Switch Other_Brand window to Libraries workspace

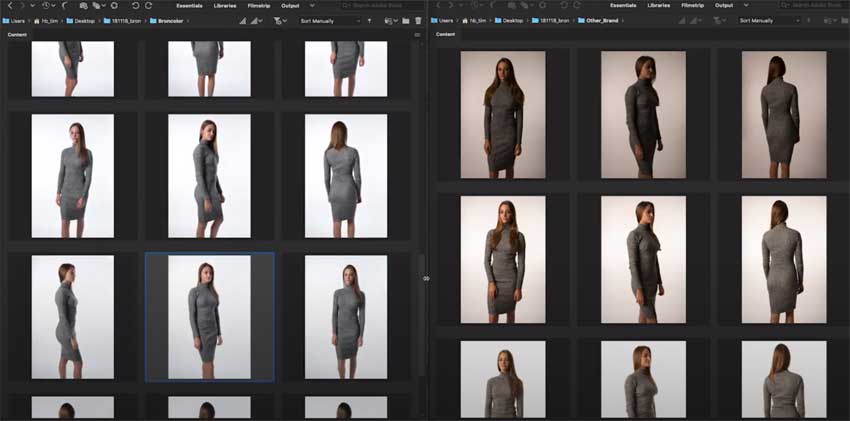coord(659,5)
